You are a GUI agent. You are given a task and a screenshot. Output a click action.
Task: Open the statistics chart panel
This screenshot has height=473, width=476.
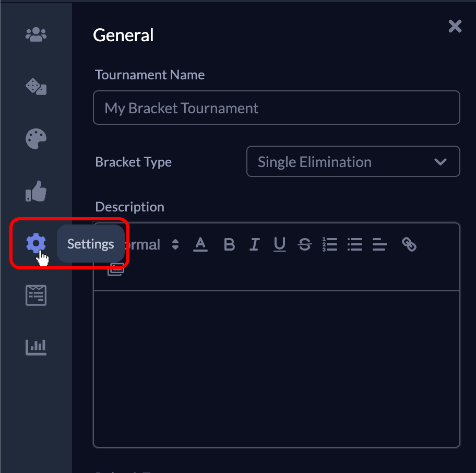35,347
